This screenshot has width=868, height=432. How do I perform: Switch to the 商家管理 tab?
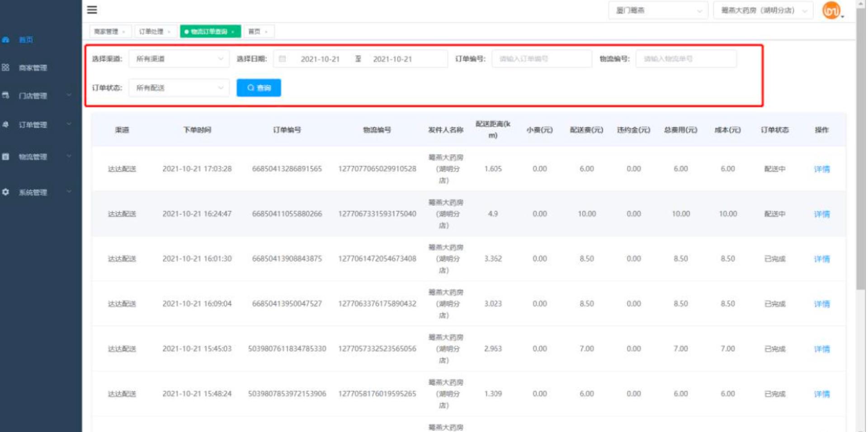point(107,32)
